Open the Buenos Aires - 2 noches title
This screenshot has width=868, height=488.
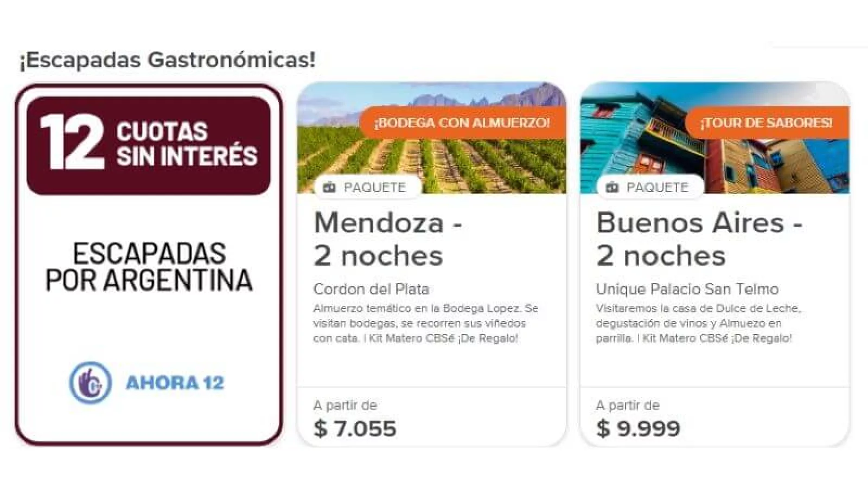click(699, 239)
